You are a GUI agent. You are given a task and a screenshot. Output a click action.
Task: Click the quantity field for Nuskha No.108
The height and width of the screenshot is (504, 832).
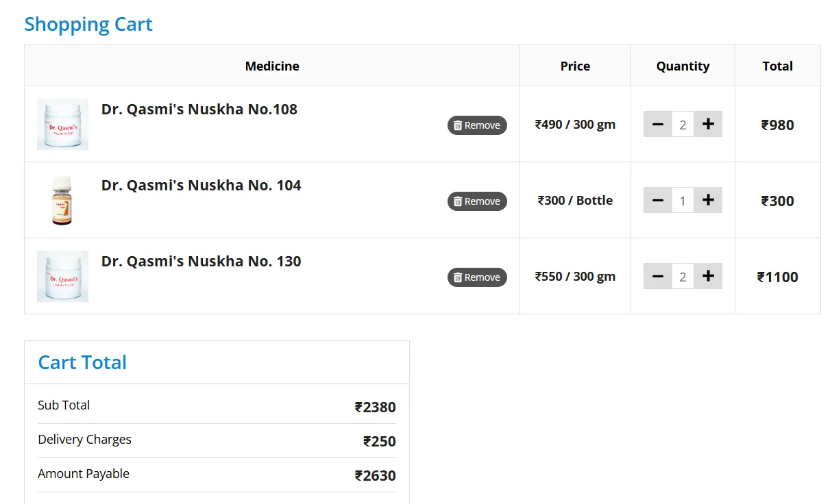coord(683,125)
